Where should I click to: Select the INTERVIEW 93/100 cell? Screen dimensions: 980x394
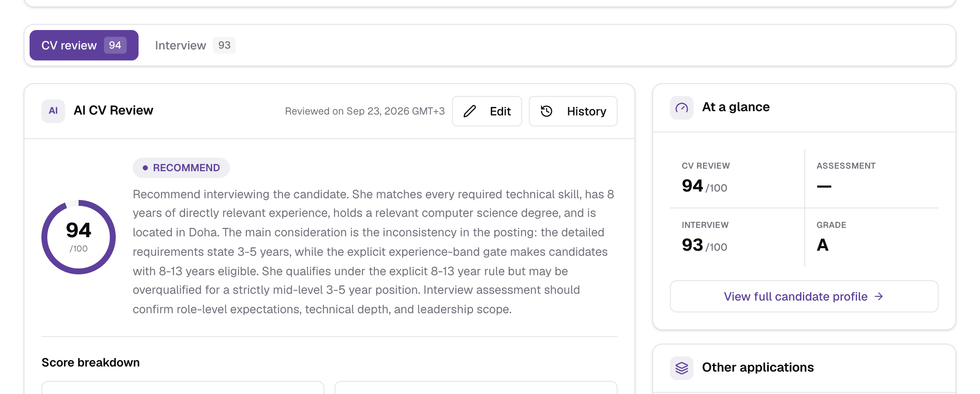[737, 238]
